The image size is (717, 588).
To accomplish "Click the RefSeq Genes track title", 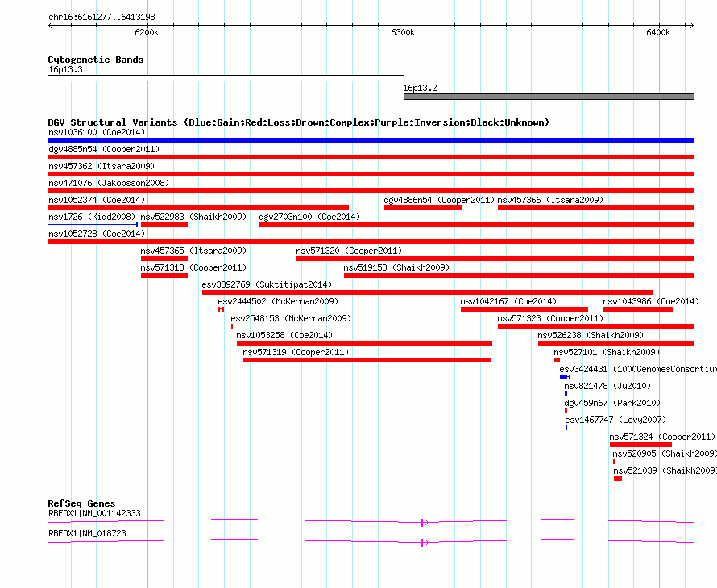I will coord(81,503).
